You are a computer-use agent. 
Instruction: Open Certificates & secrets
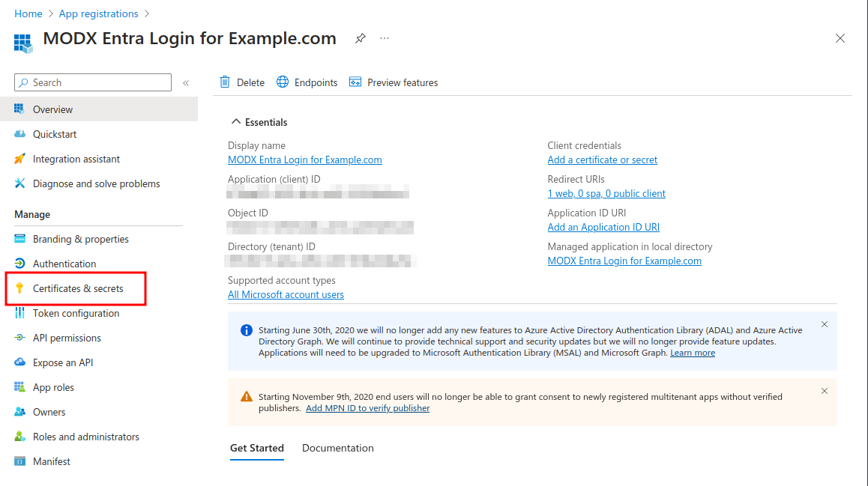point(77,288)
